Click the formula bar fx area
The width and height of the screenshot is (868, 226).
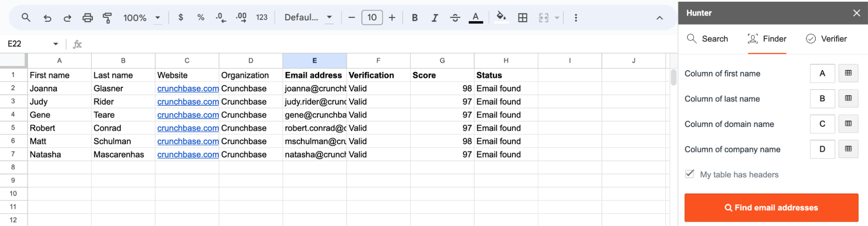[373, 44]
